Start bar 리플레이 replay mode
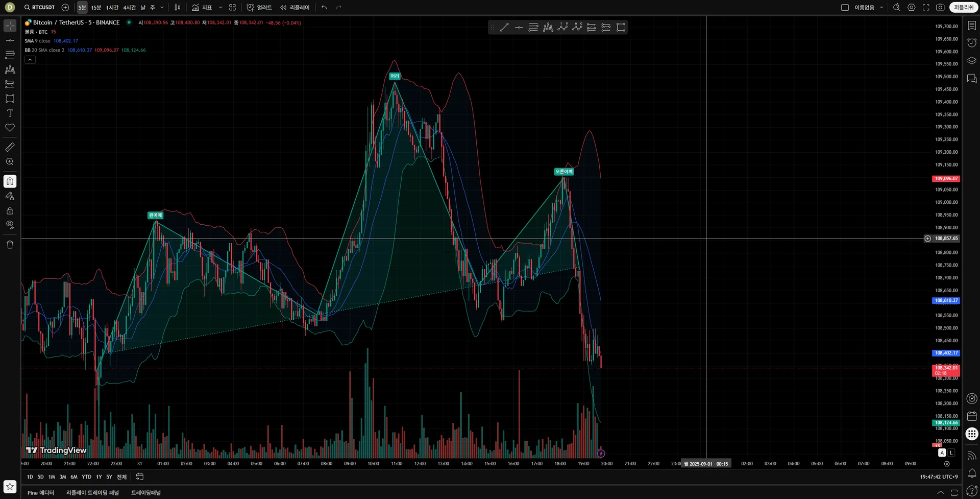The width and height of the screenshot is (980, 499). pos(295,8)
